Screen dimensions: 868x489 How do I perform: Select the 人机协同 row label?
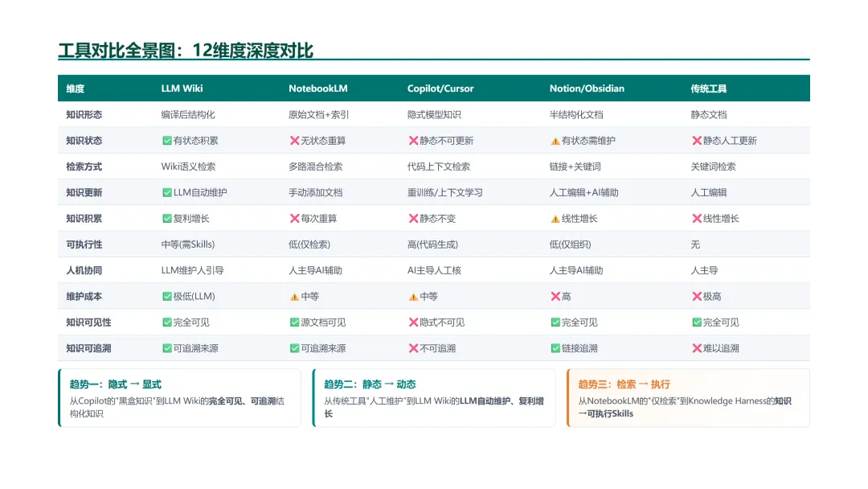coord(84,270)
